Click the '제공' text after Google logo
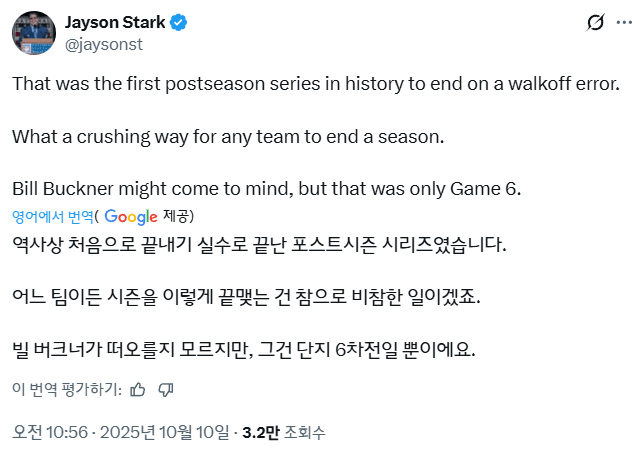The width and height of the screenshot is (644, 454). click(177, 216)
